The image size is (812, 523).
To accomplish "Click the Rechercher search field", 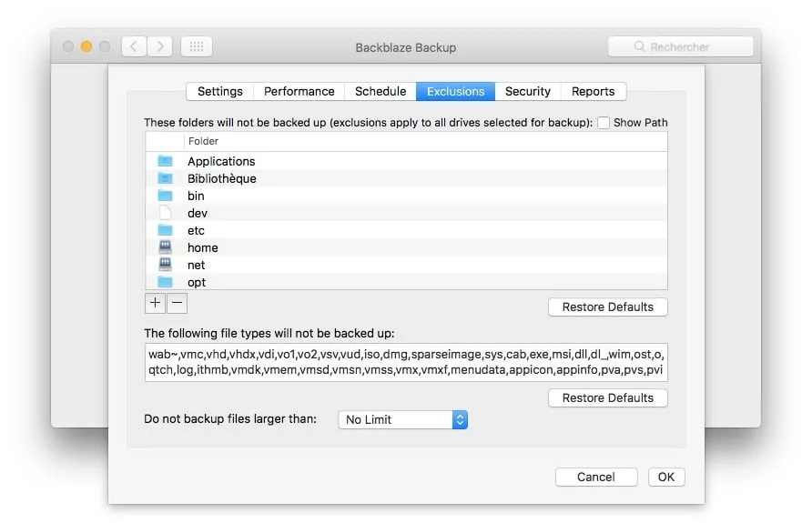I will 681,46.
